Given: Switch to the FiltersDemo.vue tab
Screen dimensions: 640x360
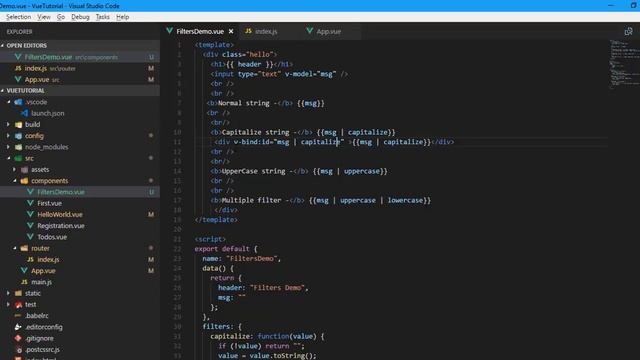Looking at the screenshot, I should tap(200, 31).
